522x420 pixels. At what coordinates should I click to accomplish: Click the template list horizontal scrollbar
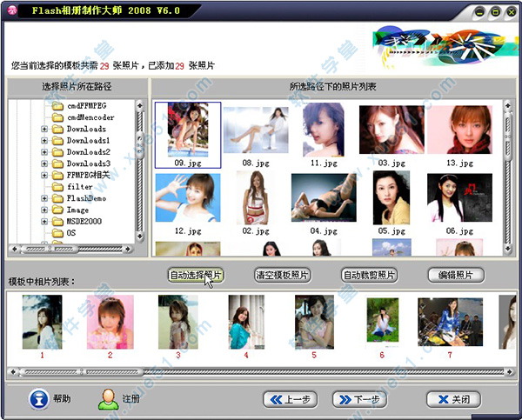pos(261,372)
